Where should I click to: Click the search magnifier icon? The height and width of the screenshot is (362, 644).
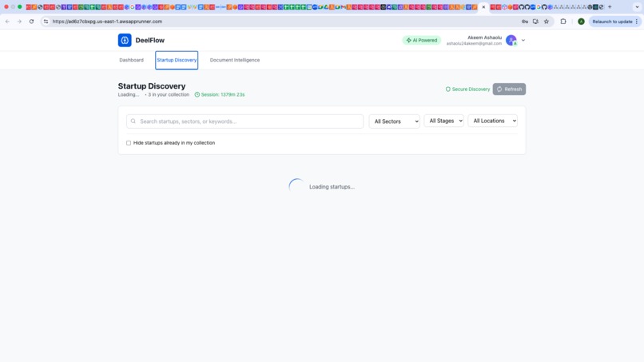point(133,121)
